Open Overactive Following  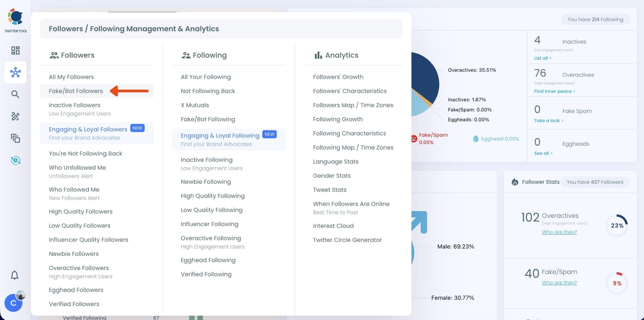pyautogui.click(x=211, y=238)
